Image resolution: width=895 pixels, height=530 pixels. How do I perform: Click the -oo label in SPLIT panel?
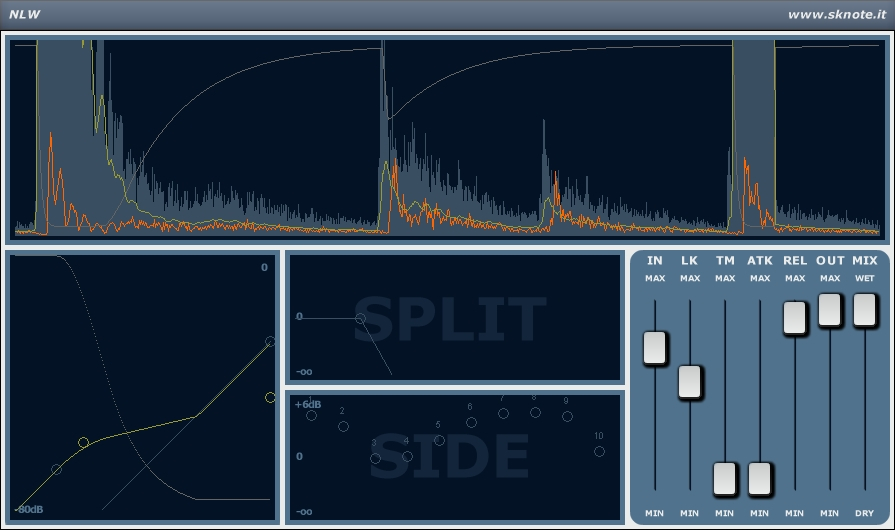tap(304, 372)
